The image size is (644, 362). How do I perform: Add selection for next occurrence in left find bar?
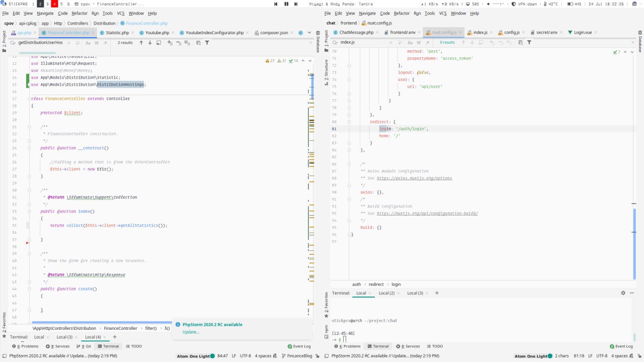click(x=170, y=42)
